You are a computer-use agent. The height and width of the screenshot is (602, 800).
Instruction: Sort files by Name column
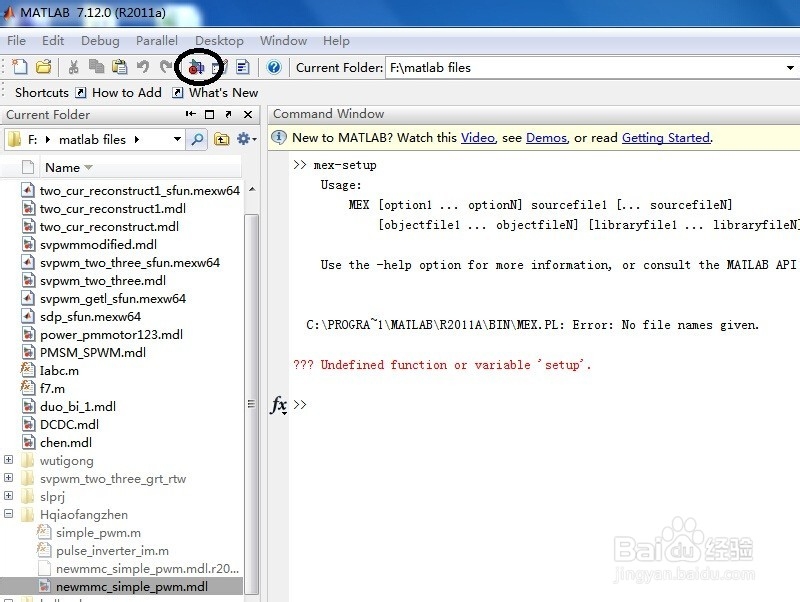[x=68, y=167]
